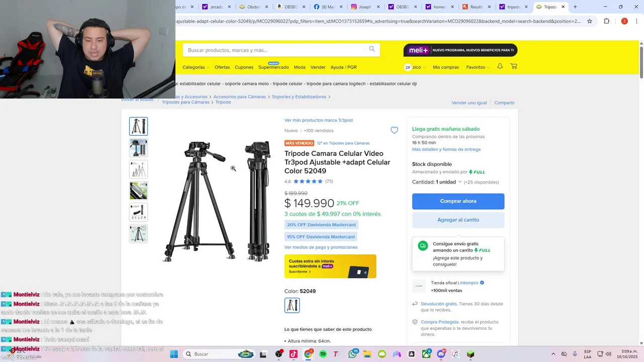Viewport: 644px width, 362px height.
Task: Open the Xbox app from the taskbar
Action: click(426, 354)
